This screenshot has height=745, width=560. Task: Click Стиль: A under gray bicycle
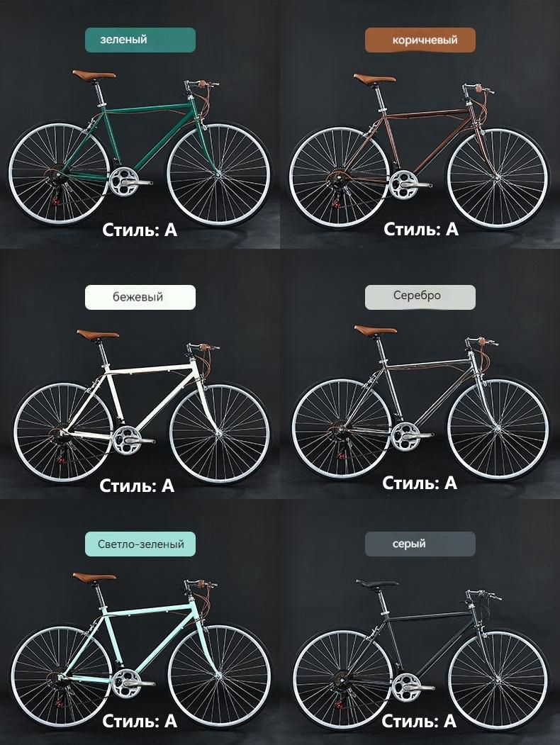click(419, 721)
